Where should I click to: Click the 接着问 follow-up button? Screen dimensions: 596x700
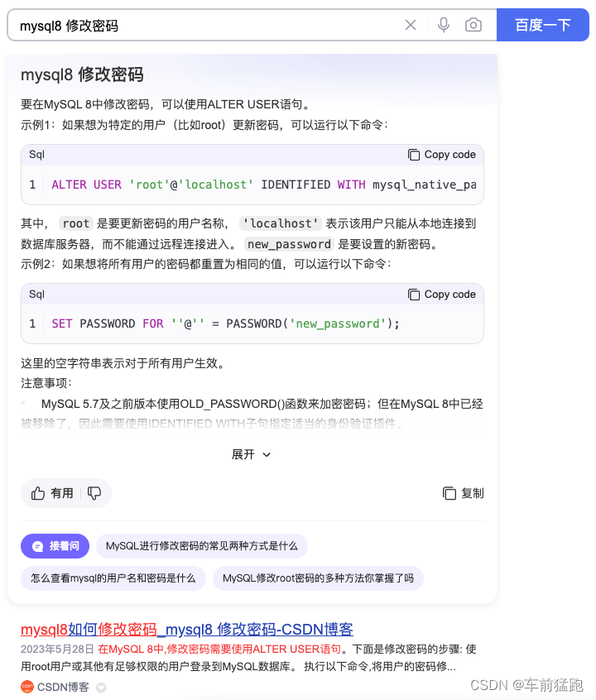[x=55, y=545]
